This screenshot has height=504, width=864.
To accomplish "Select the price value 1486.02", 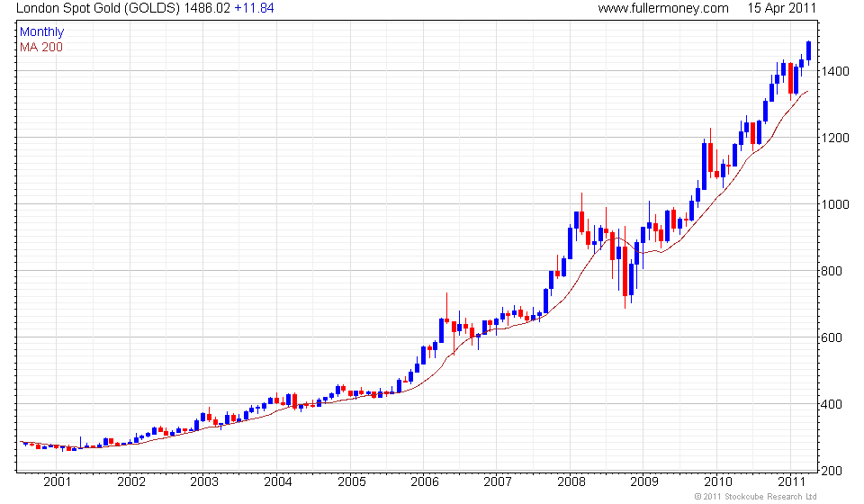I will [207, 8].
